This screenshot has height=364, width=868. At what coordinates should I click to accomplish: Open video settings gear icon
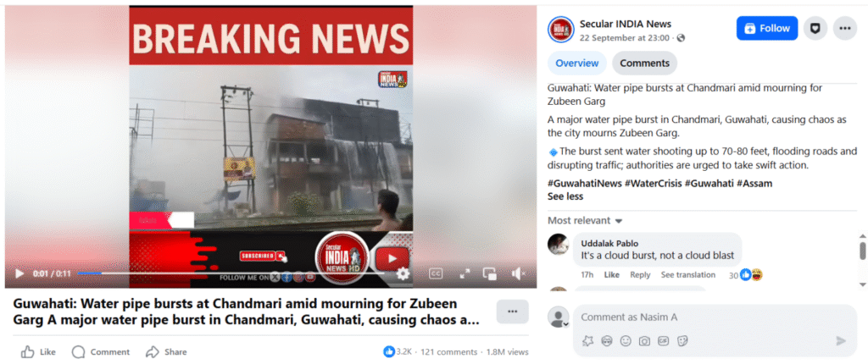click(x=403, y=273)
